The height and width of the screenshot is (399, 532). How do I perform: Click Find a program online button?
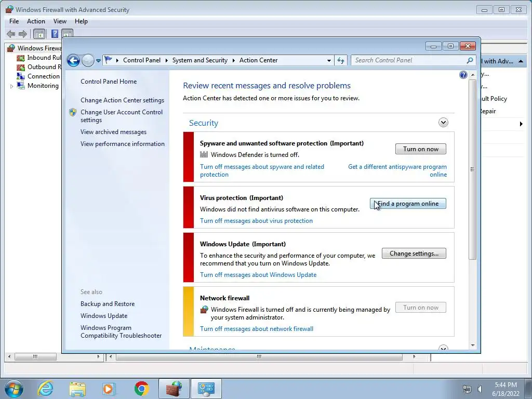[408, 204]
